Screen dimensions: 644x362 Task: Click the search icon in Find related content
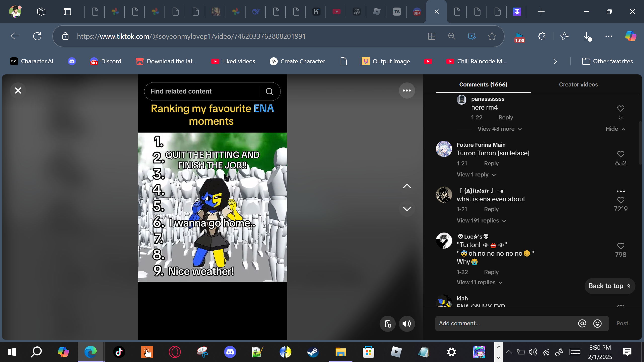coord(269,92)
